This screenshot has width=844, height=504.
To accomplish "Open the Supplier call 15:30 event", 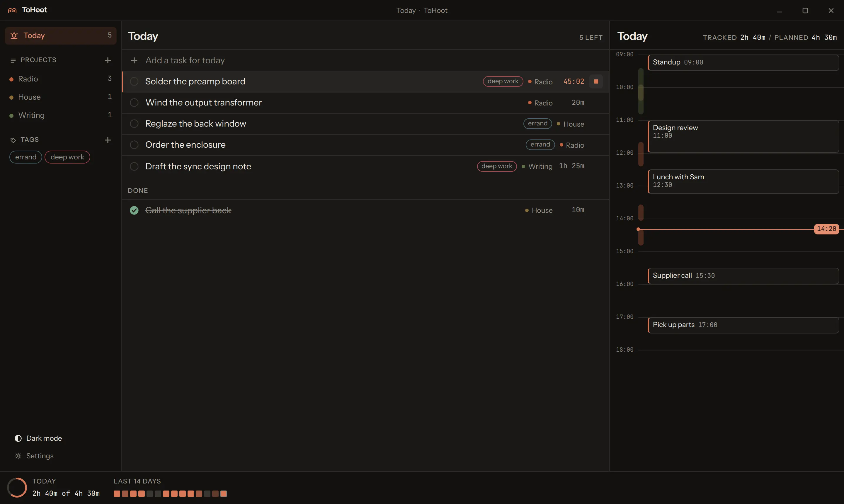I will (x=743, y=276).
